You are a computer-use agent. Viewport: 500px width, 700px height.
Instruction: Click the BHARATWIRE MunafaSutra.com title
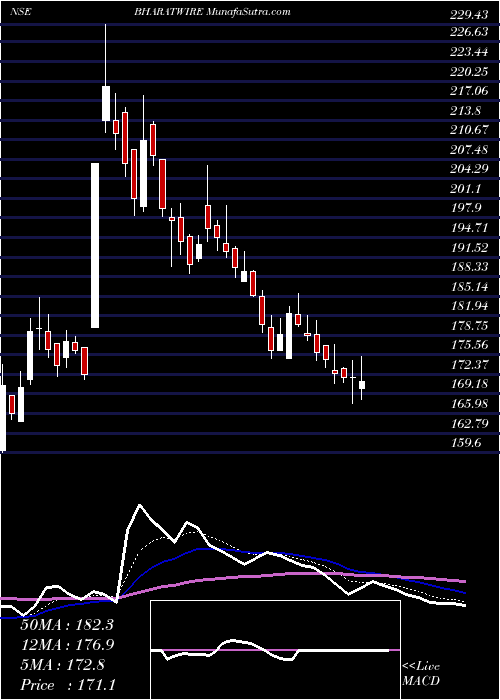pos(212,12)
